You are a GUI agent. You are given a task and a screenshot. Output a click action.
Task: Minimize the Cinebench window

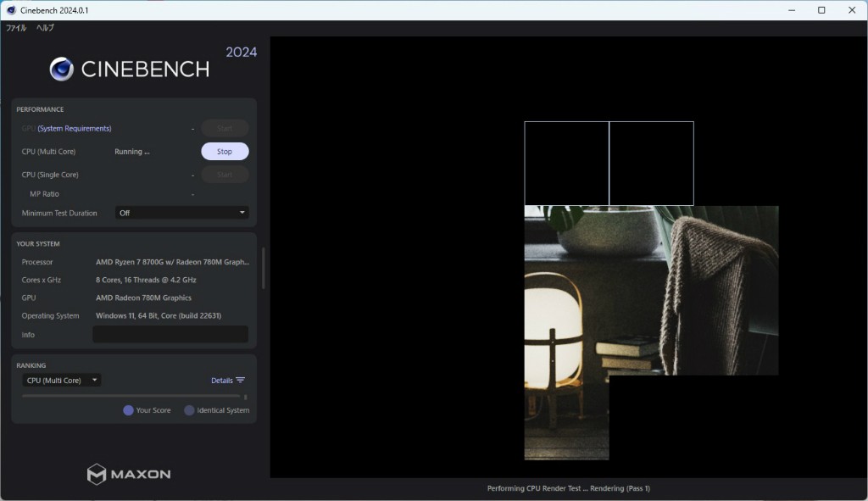click(x=790, y=10)
